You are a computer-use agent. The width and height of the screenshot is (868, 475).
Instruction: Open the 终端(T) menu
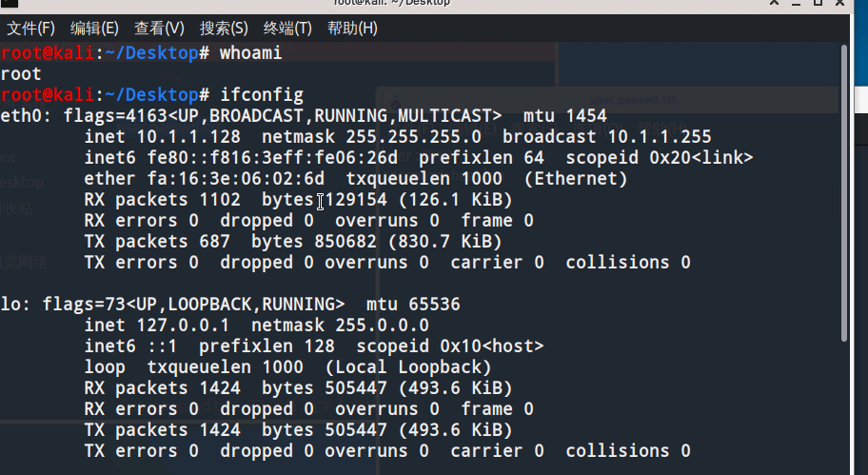pyautogui.click(x=287, y=29)
